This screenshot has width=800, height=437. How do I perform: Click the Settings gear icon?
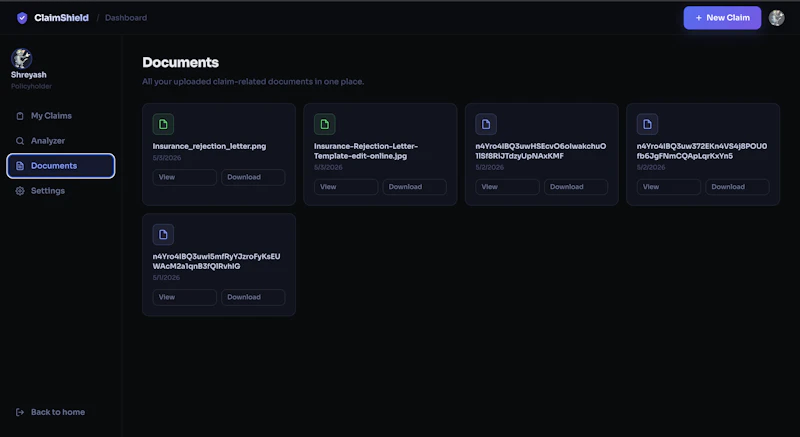click(x=20, y=191)
